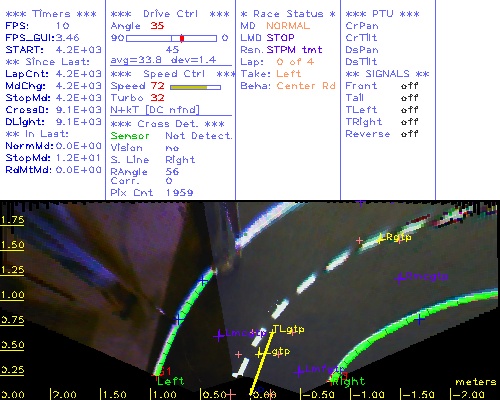This screenshot has width=500, height=400.
Task: Click the Lmfgtp purple cross marker
Action: coord(299,371)
